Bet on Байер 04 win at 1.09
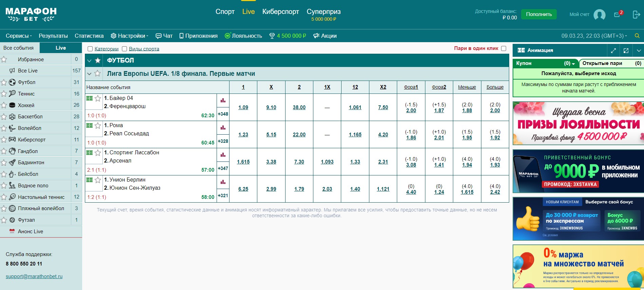The height and width of the screenshot is (290, 644). [243, 107]
